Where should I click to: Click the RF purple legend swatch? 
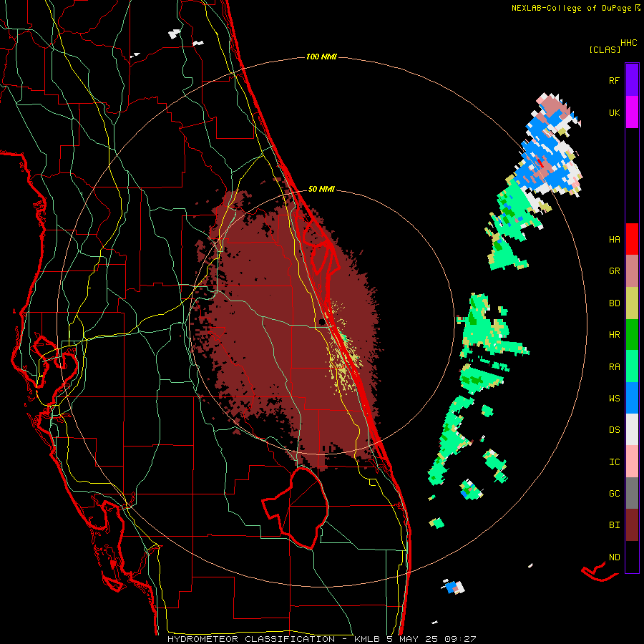(632, 80)
